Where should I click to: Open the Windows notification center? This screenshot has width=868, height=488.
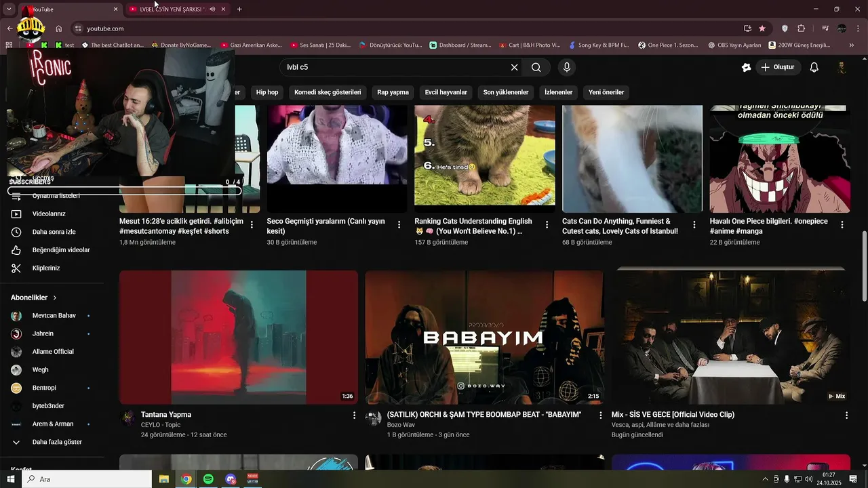point(853,479)
